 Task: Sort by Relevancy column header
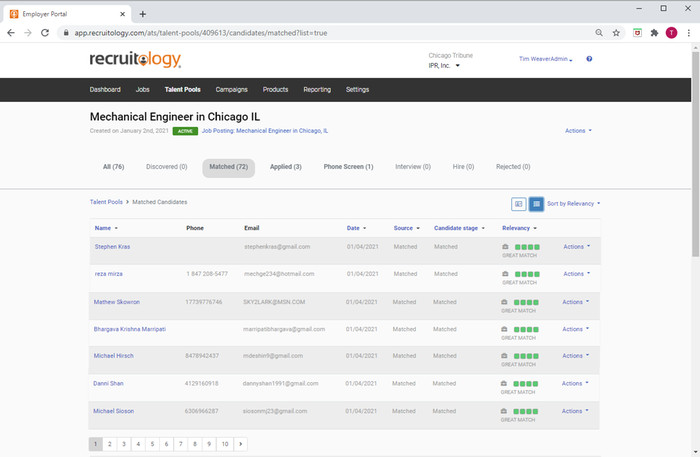(x=519, y=228)
